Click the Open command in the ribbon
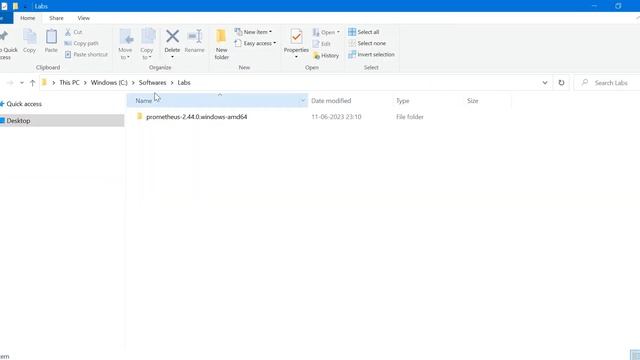This screenshot has height=360, width=640. pyautogui.click(x=326, y=32)
